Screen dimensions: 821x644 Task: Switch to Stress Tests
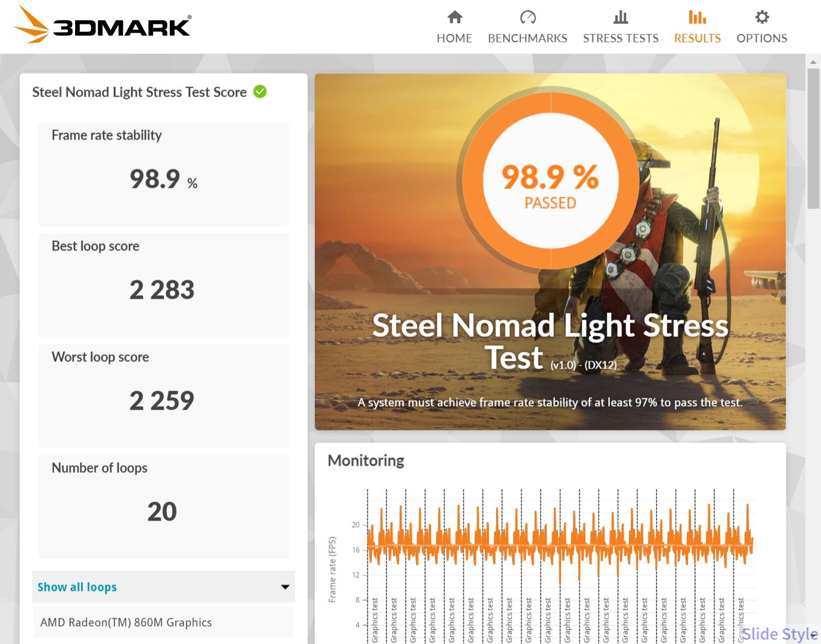(621, 27)
